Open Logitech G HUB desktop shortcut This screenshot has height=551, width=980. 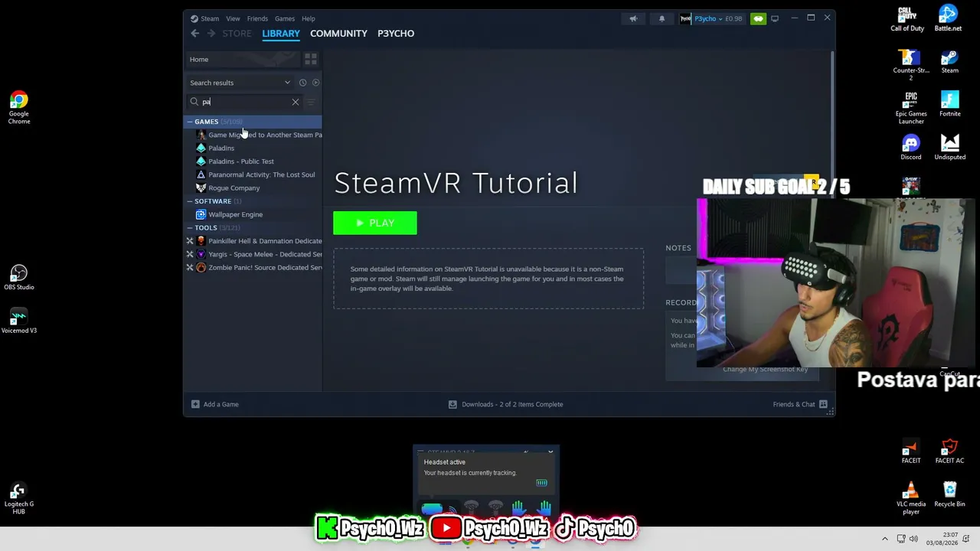click(19, 499)
